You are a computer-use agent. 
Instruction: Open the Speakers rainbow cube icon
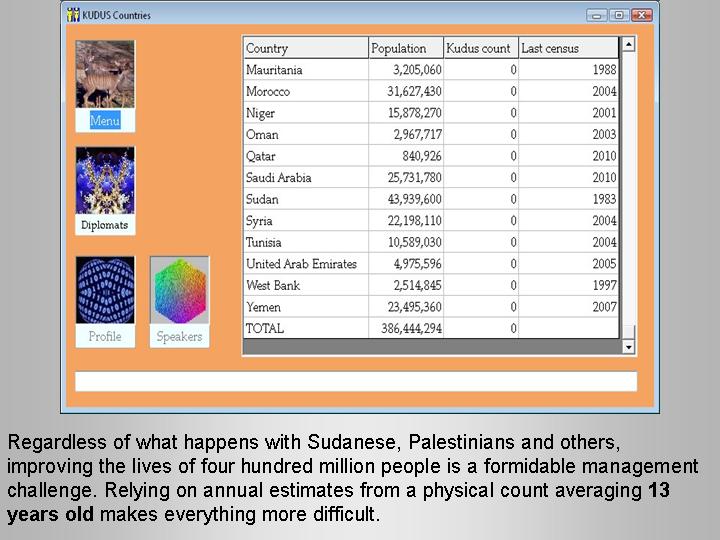point(180,290)
